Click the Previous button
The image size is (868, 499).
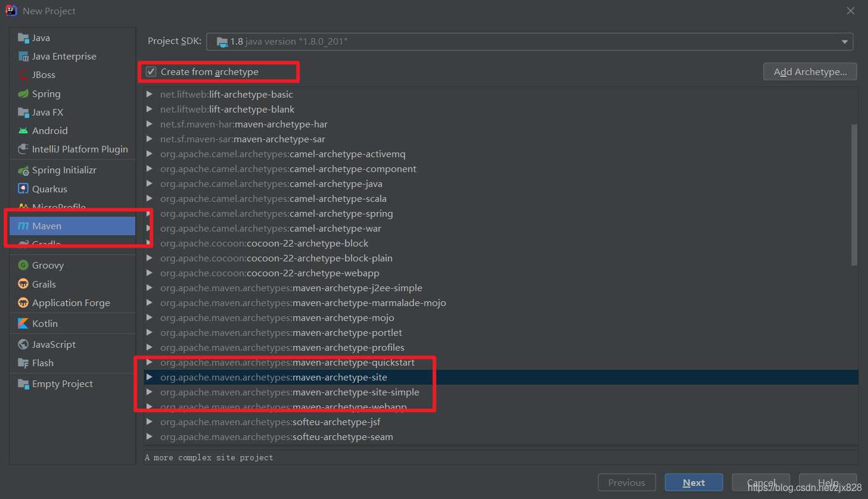coord(627,482)
